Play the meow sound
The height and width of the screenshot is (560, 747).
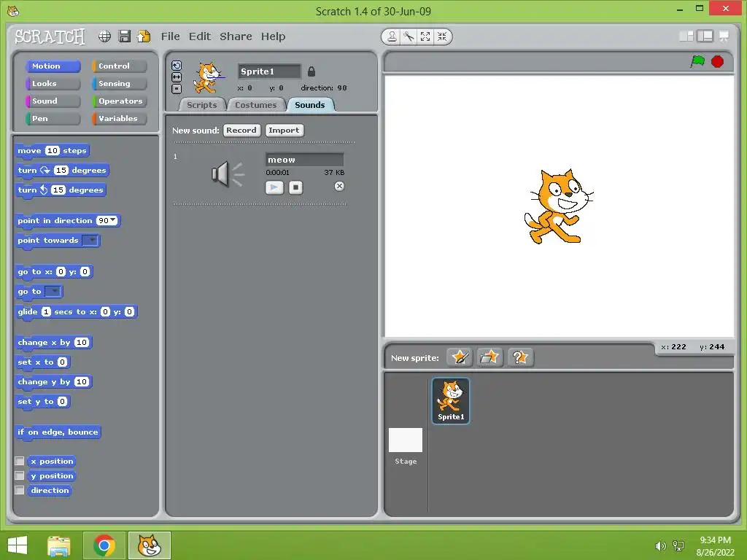coord(274,187)
